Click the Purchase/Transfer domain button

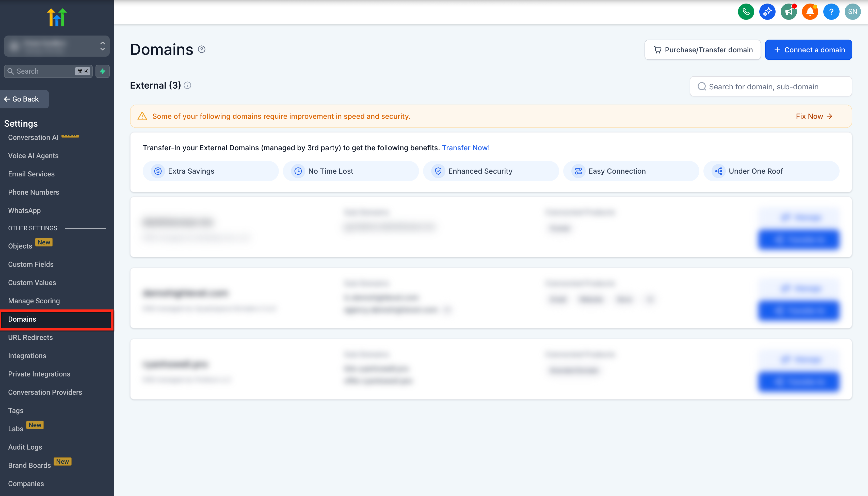click(702, 50)
